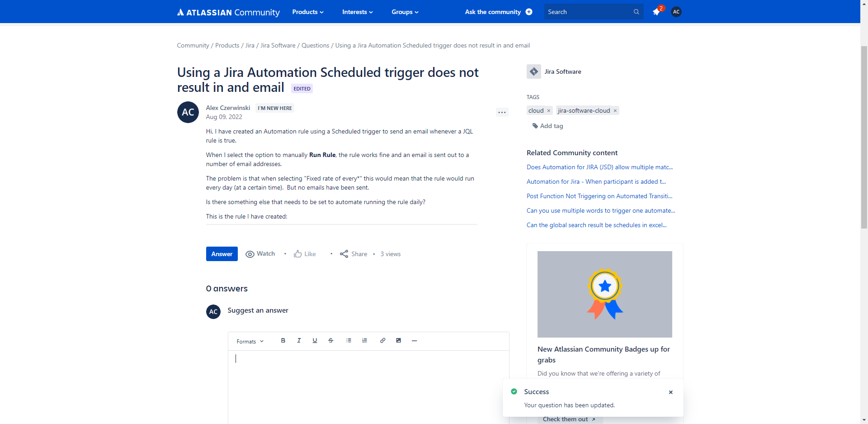Viewport: 868px width, 424px height.
Task: Open 'Post Function Not Triggering' related link
Action: click(x=599, y=196)
